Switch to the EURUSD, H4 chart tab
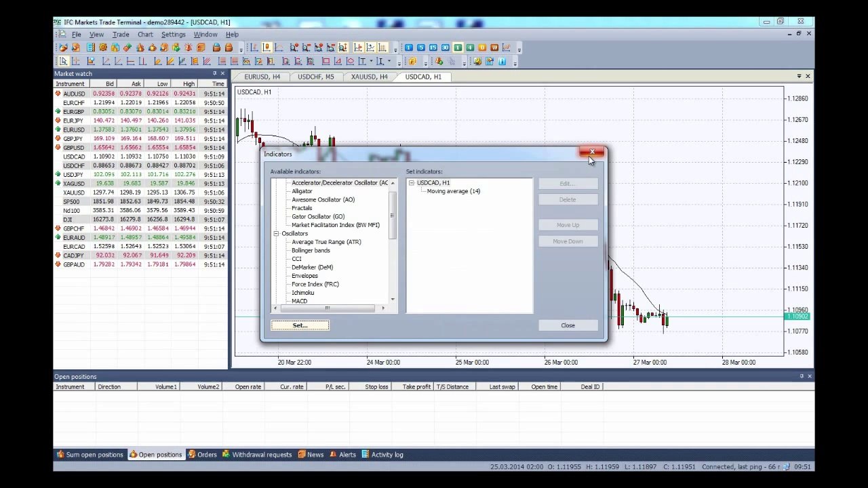 tap(262, 77)
